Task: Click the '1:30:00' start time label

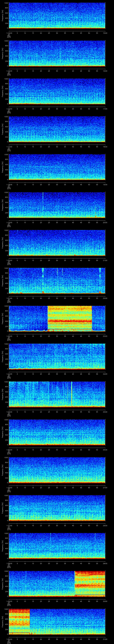Action: pos(9,639)
